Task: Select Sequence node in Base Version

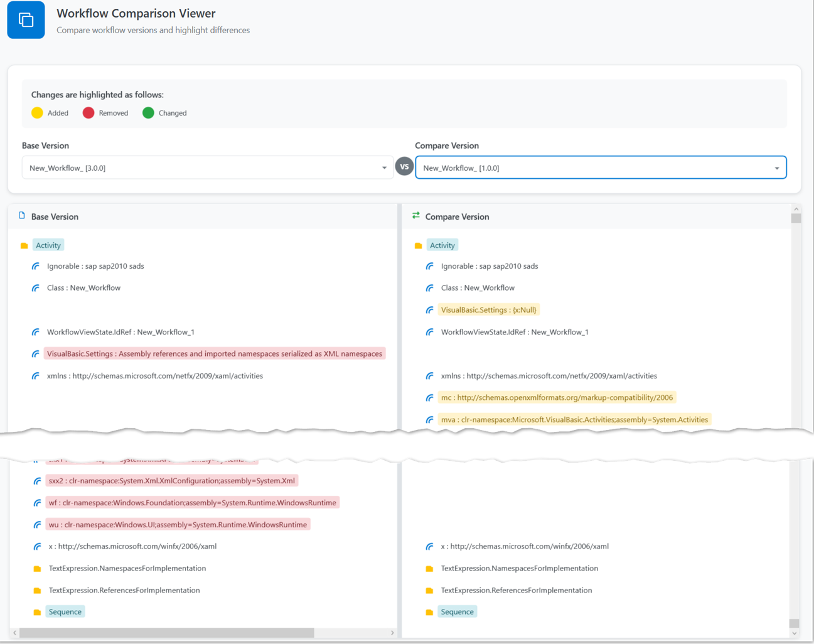Action: [65, 612]
